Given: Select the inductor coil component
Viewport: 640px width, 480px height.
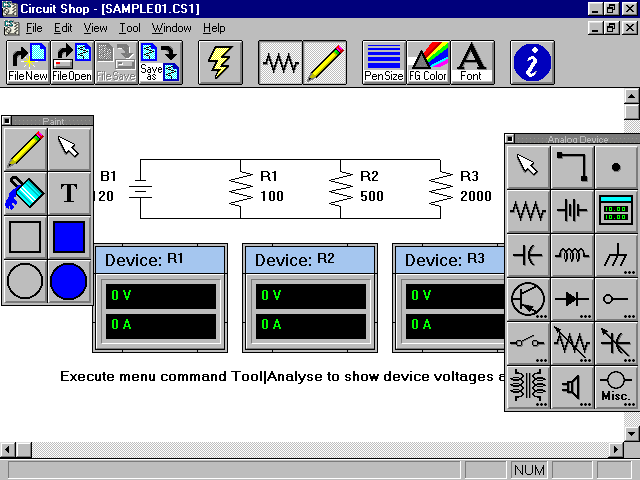Looking at the screenshot, I should (x=572, y=254).
